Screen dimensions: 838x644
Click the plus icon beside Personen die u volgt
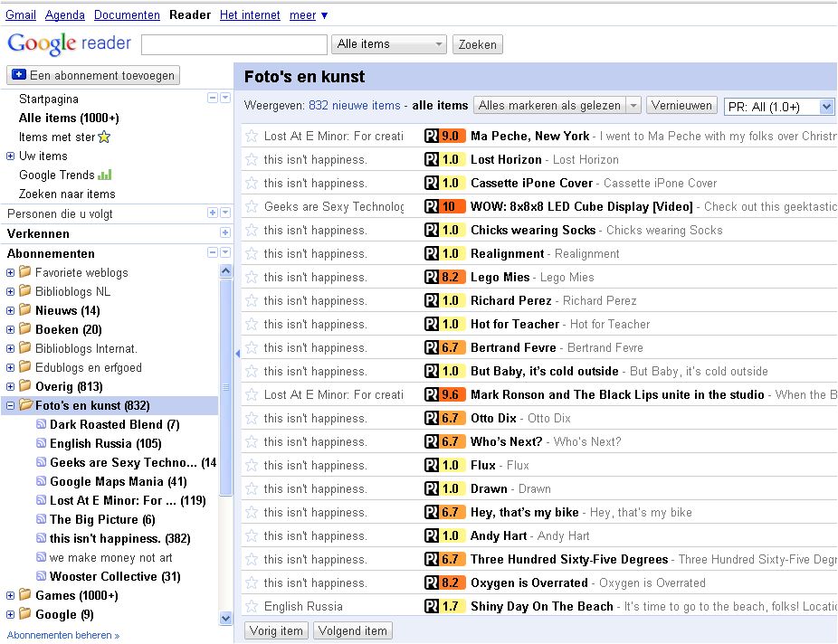click(213, 213)
